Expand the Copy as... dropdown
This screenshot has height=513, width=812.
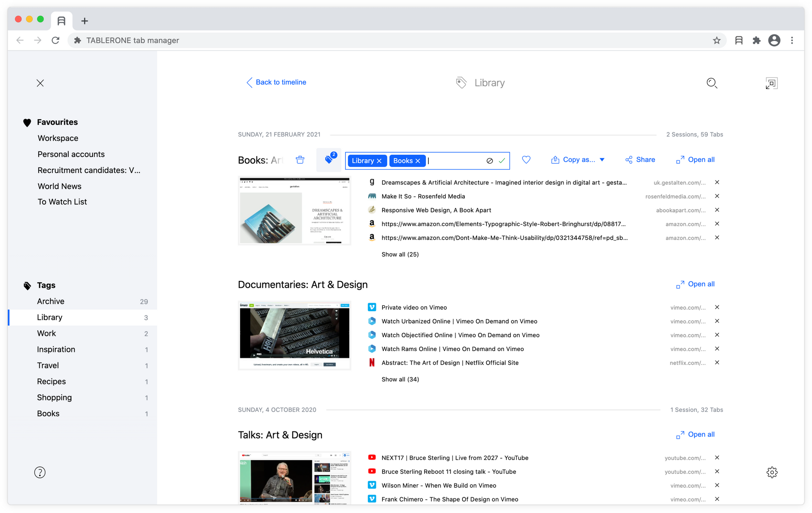pos(602,160)
